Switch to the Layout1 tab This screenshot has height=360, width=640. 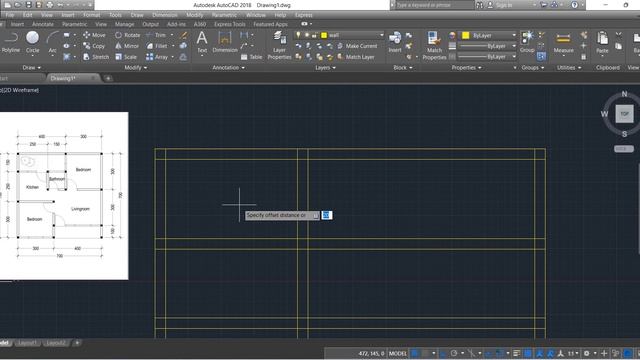[x=27, y=343]
